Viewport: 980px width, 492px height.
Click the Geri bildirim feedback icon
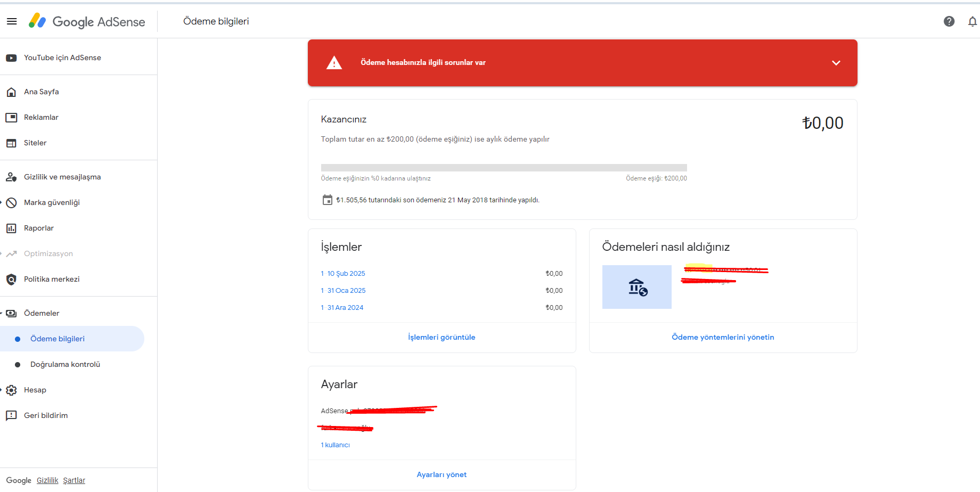click(11, 415)
